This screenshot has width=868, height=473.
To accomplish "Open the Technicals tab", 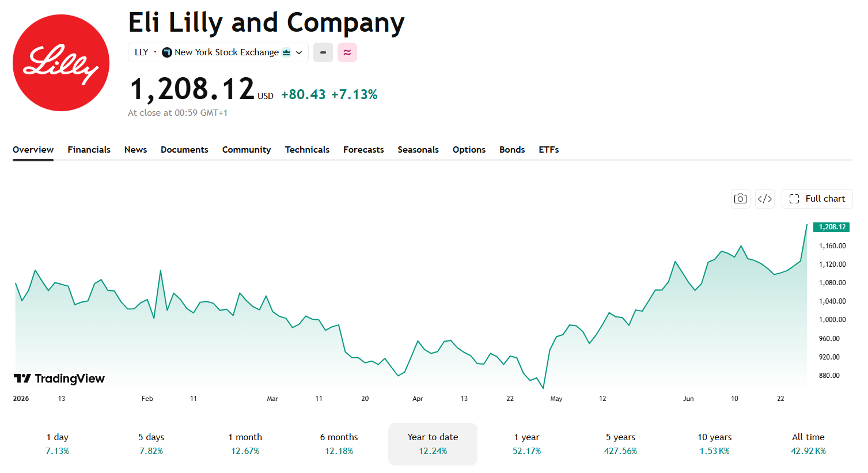I will (x=308, y=150).
